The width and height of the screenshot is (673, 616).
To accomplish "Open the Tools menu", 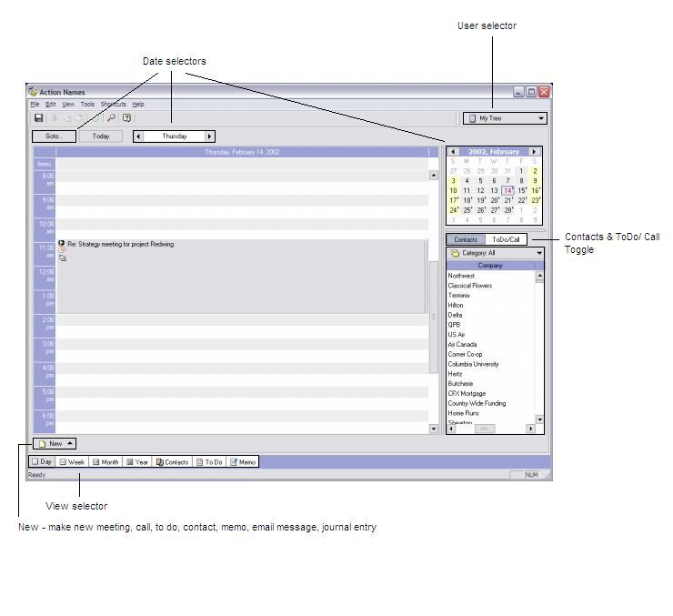I will click(87, 105).
